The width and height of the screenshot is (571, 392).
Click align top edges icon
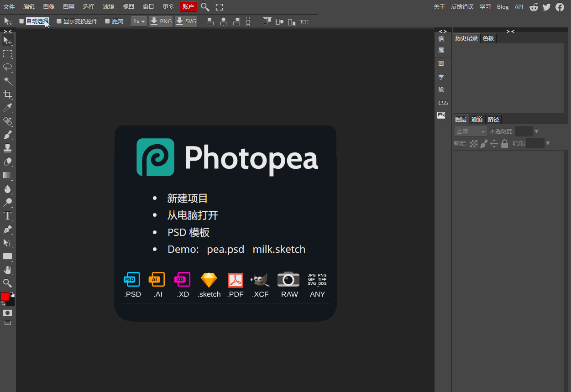(x=267, y=21)
